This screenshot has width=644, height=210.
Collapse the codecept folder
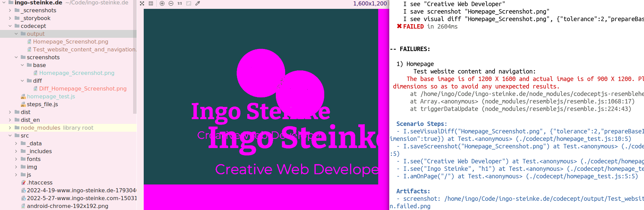click(10, 26)
